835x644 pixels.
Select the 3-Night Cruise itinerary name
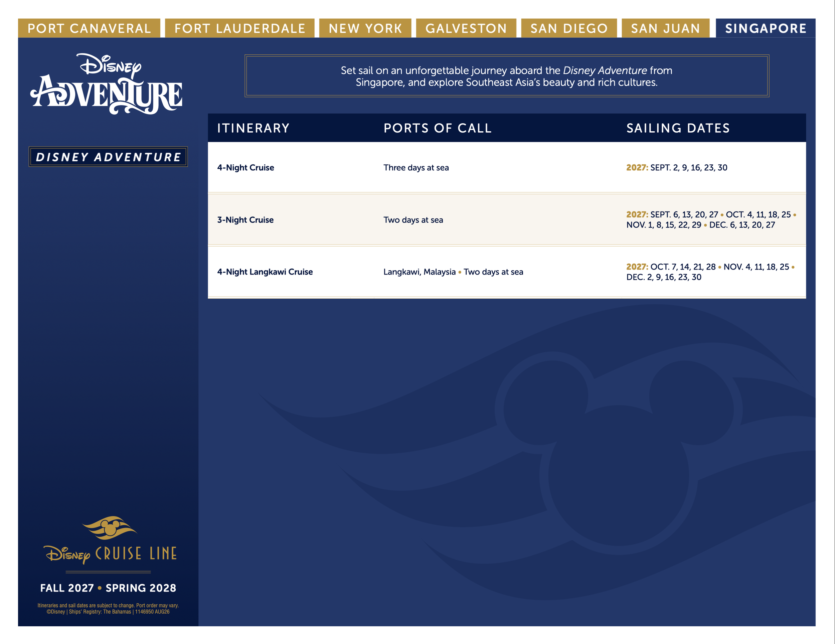(245, 220)
